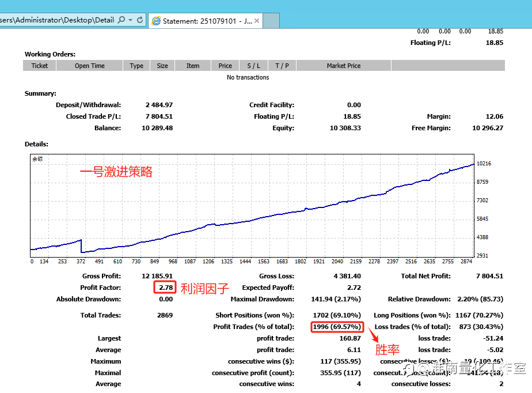Open the address bar dropdown arrow
This screenshot has width=532, height=393.
(131, 20)
